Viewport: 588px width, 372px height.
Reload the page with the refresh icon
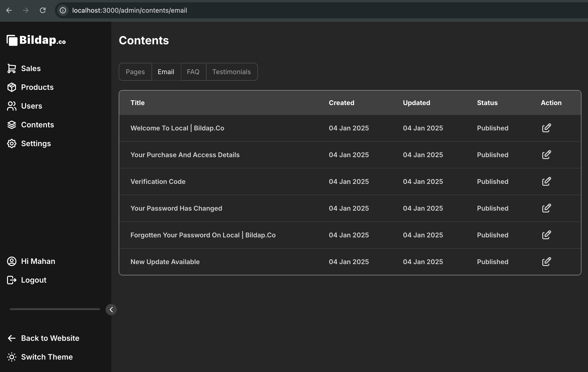[43, 10]
